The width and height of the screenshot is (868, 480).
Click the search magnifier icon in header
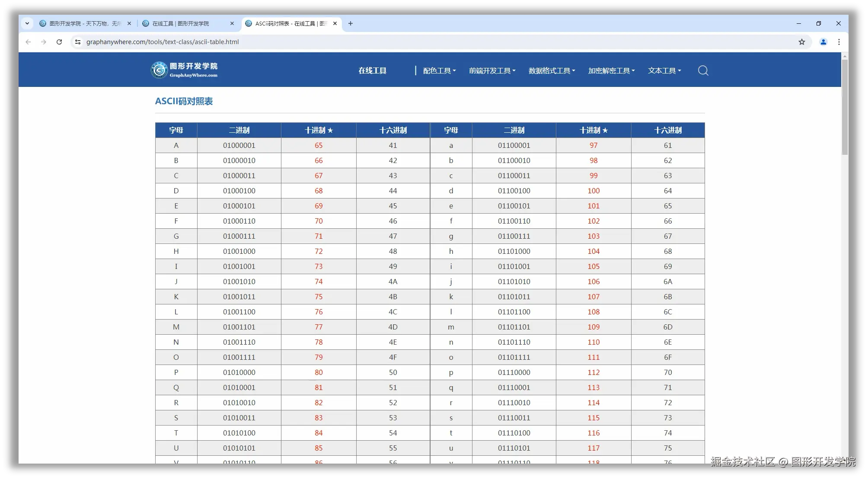(703, 70)
